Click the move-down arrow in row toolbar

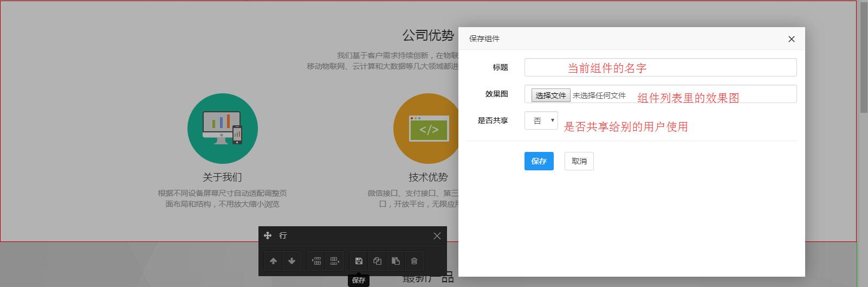[x=292, y=261]
